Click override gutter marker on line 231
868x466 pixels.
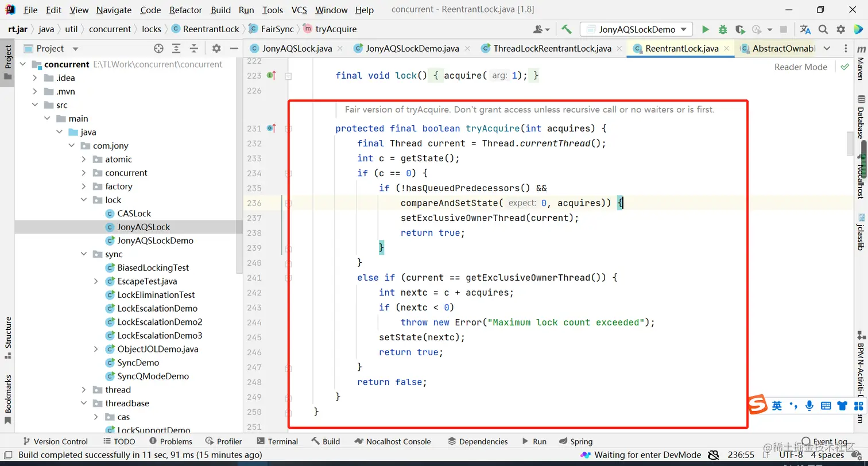click(x=272, y=129)
